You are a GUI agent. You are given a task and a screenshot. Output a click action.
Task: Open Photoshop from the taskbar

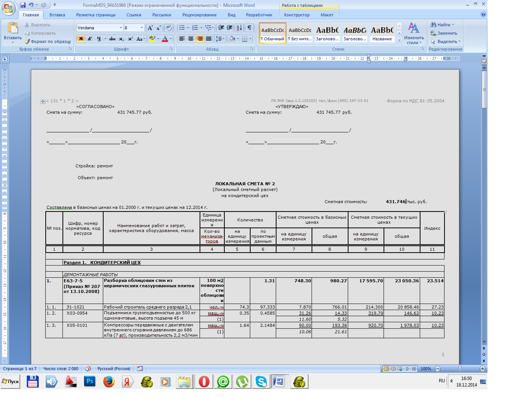(x=90, y=382)
